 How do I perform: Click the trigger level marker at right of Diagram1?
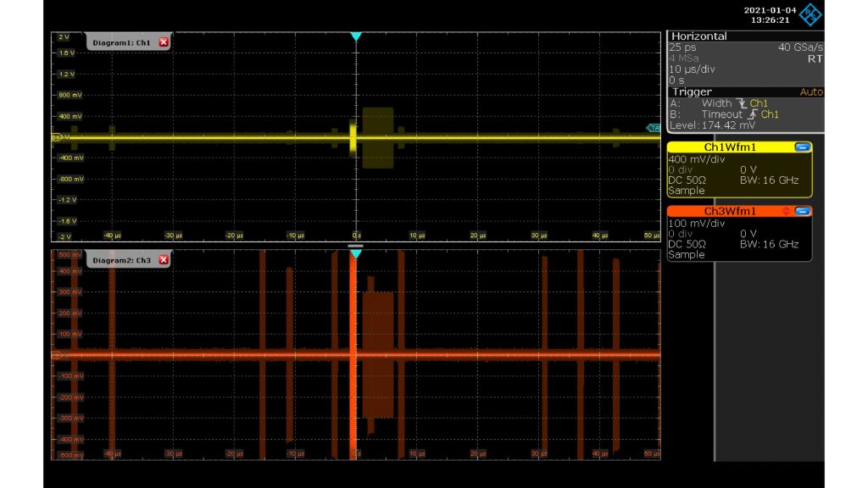coord(654,128)
